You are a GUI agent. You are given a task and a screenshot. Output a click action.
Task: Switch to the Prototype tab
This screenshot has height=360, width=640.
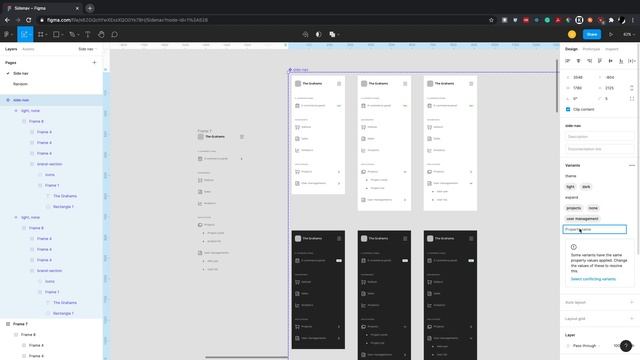coord(591,49)
